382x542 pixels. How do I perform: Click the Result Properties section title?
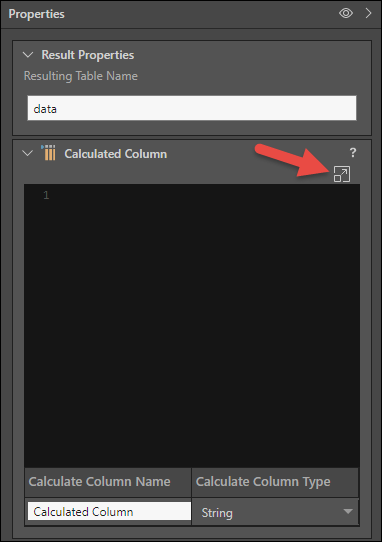tap(88, 55)
